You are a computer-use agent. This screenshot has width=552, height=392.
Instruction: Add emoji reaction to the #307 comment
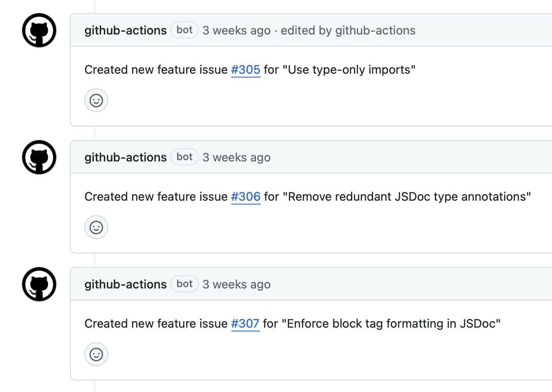pyautogui.click(x=96, y=355)
